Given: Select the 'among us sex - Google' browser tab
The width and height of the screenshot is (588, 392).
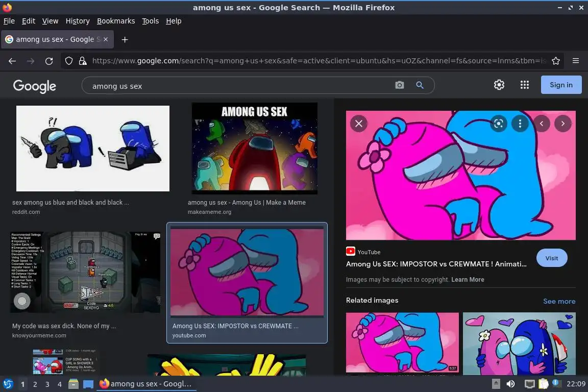Looking at the screenshot, I should [57, 39].
